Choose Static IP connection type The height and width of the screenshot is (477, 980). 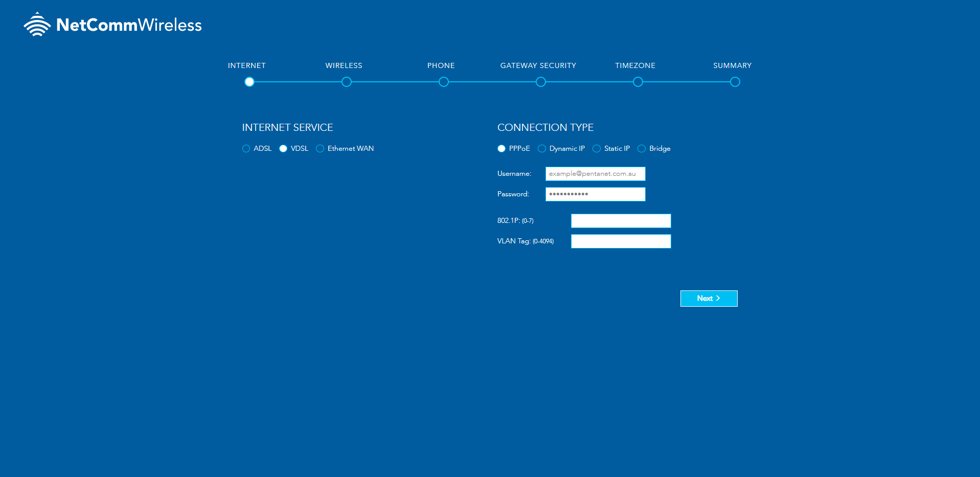click(597, 148)
